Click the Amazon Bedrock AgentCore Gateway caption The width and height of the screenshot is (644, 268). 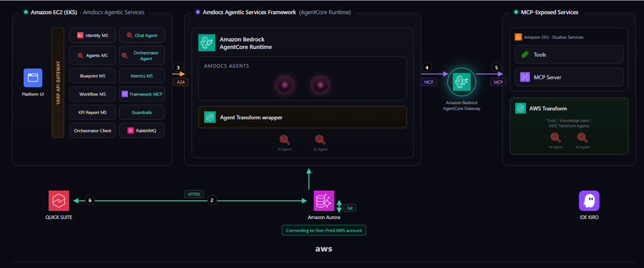click(x=461, y=105)
